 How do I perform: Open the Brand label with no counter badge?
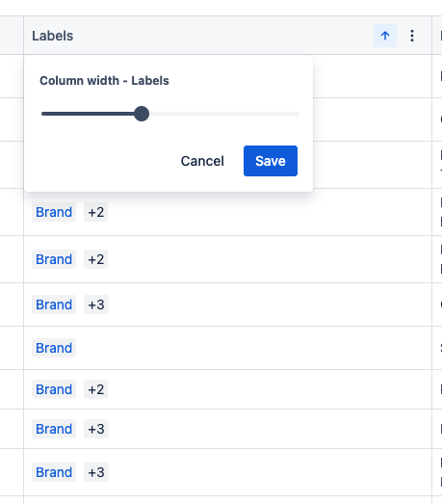(x=54, y=348)
